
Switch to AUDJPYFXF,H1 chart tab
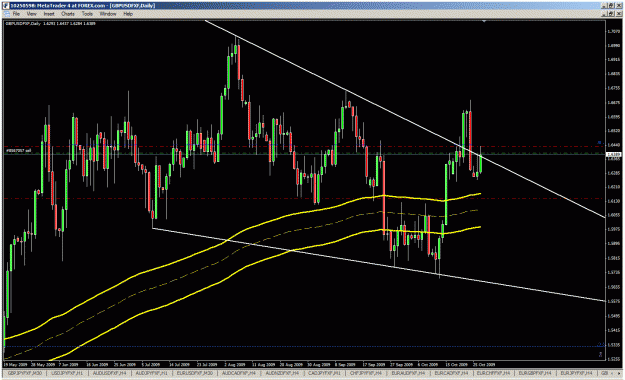[x=151, y=373]
